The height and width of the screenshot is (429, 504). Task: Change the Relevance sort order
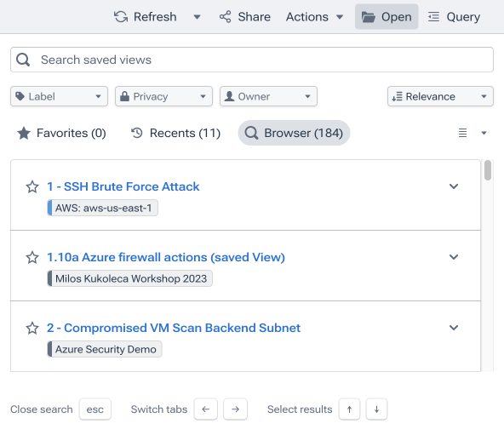(x=440, y=96)
